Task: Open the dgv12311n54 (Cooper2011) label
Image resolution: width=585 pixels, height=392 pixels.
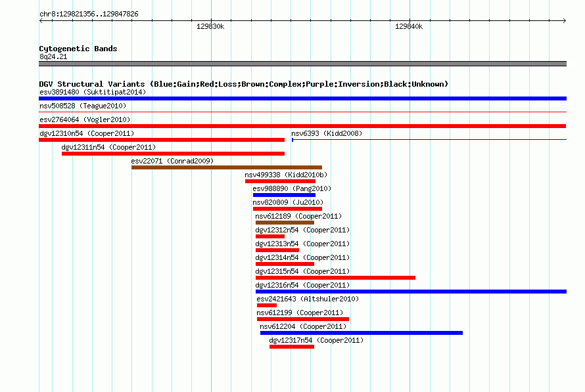Action: tap(108, 147)
